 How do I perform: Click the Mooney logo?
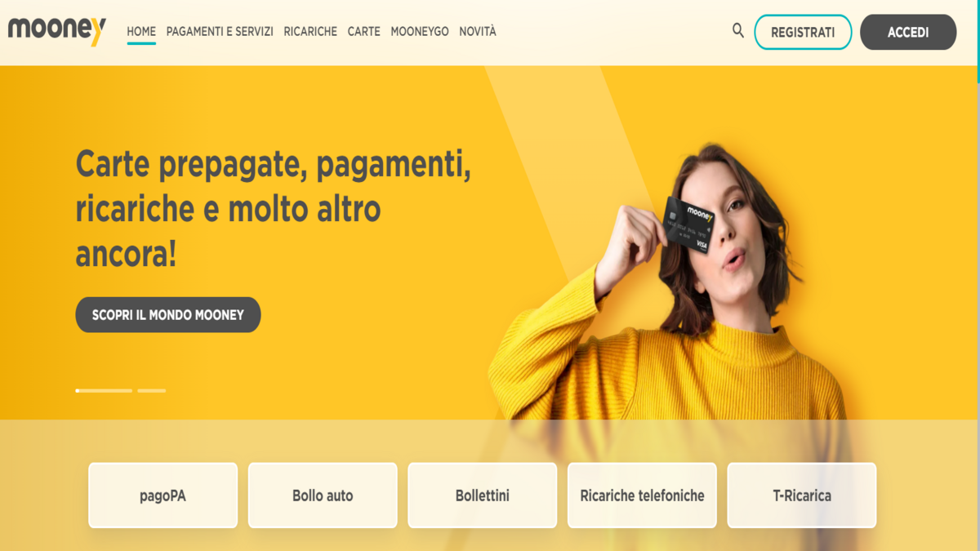point(57,31)
